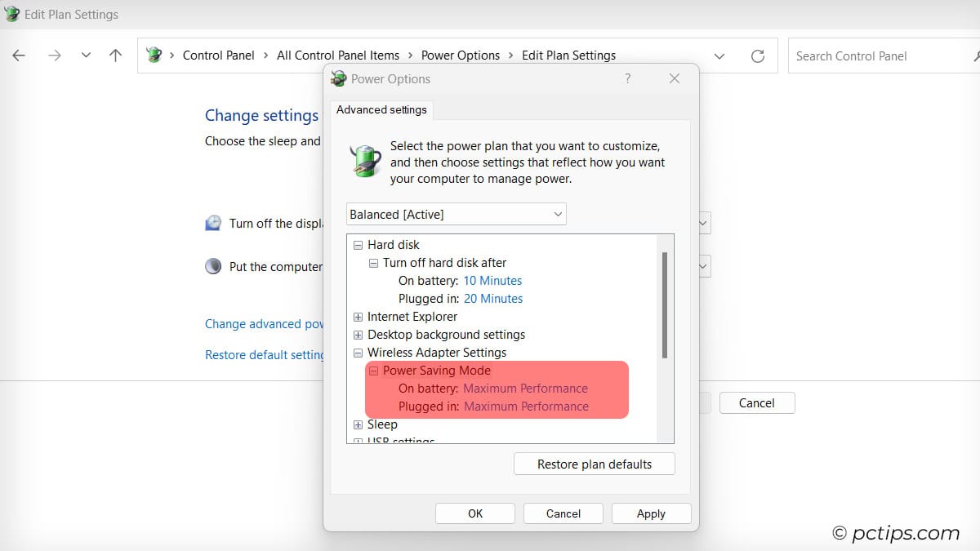Expand Desktop background settings node
The image size is (980, 551).
point(358,335)
